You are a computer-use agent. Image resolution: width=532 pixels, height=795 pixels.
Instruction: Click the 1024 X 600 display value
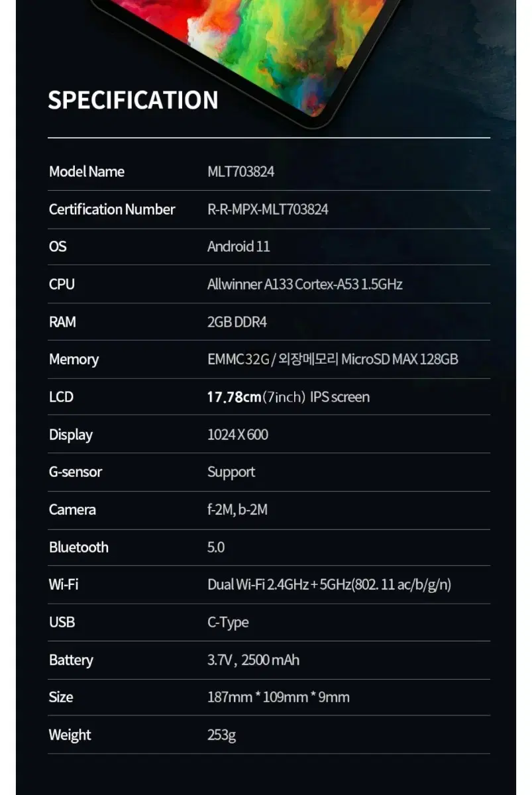238,435
